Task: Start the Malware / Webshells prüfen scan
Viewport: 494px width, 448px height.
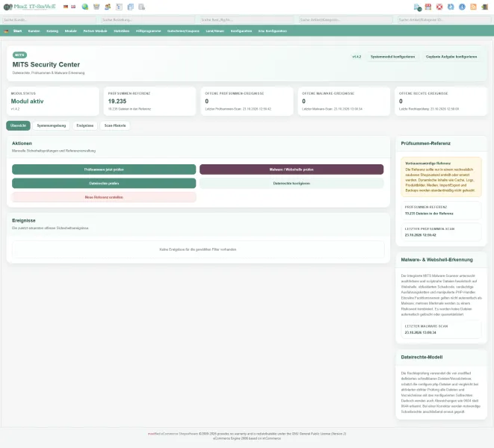Action: 291,169
